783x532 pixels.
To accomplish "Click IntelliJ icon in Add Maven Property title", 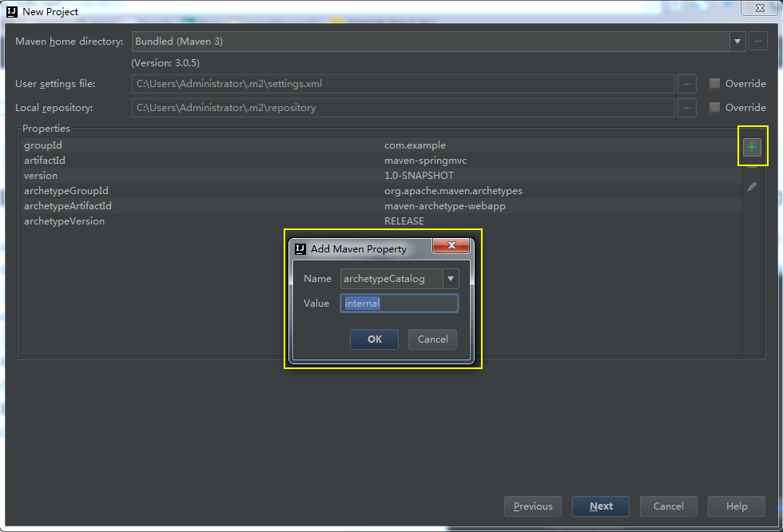I will (x=300, y=249).
